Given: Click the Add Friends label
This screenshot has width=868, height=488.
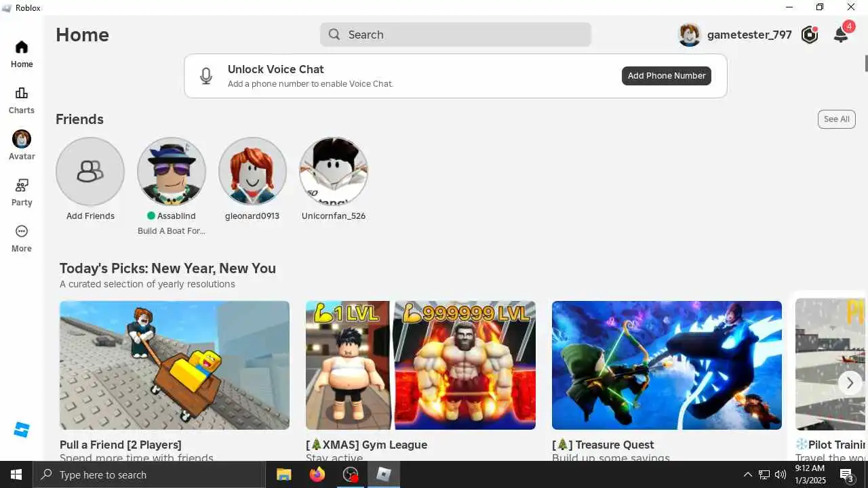Looking at the screenshot, I should (x=90, y=216).
